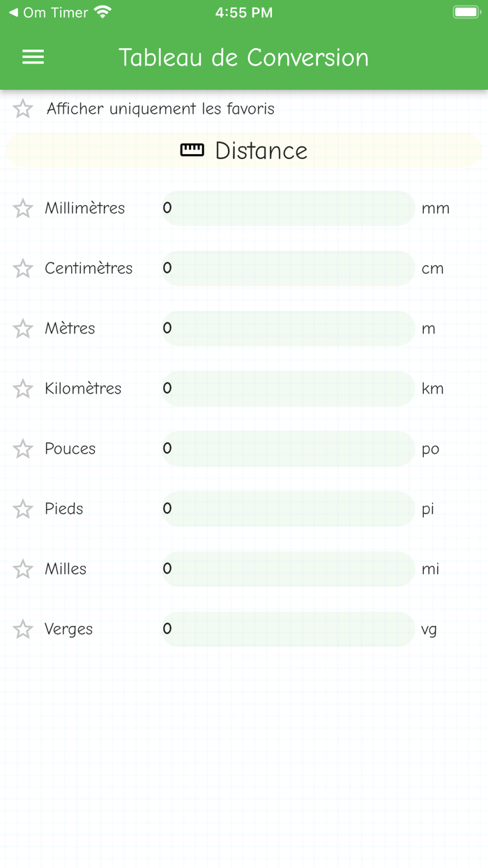
Task: Click the star icon next to Verges
Action: (22, 629)
